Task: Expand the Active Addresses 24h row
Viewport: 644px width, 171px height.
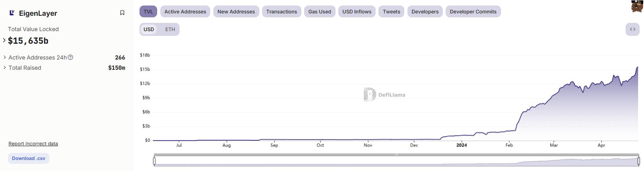Action: [x=5, y=58]
